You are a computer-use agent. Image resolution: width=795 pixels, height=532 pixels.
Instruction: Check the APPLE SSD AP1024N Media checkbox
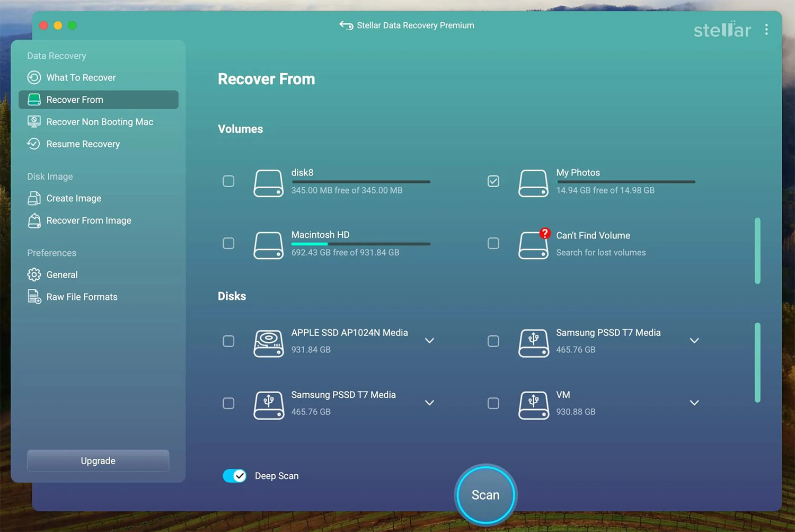pos(228,341)
